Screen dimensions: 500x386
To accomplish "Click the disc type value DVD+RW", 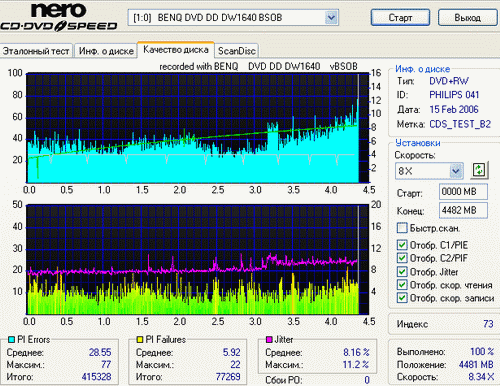I will (x=449, y=81).
